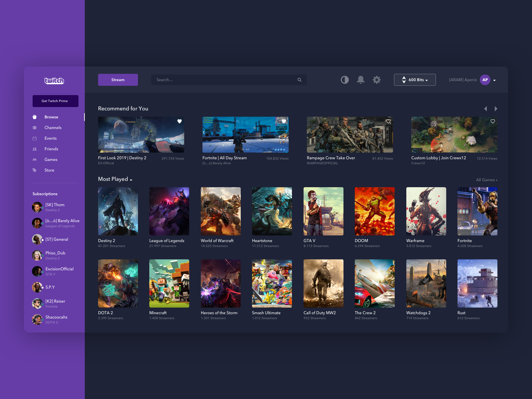The height and width of the screenshot is (399, 532).
Task: Click the Store tag icon
Action: 35,170
